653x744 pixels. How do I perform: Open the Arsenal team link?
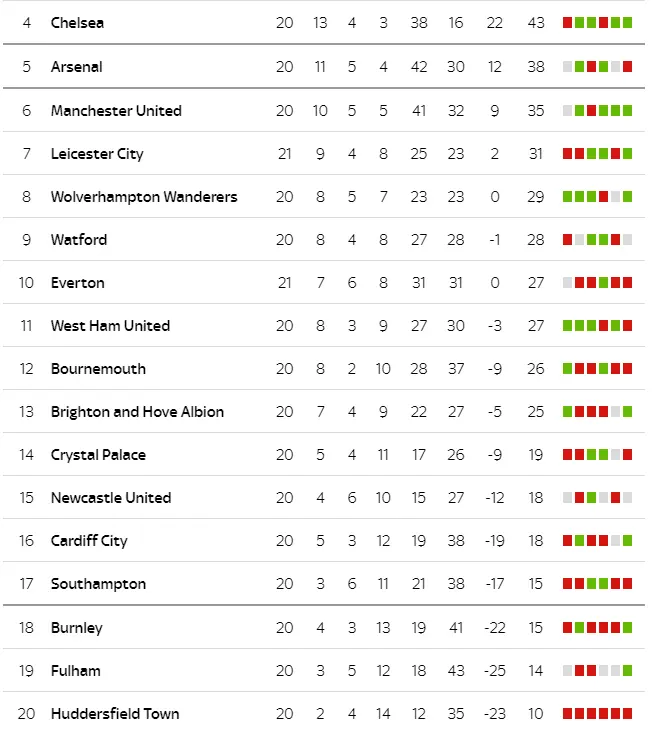pos(76,66)
